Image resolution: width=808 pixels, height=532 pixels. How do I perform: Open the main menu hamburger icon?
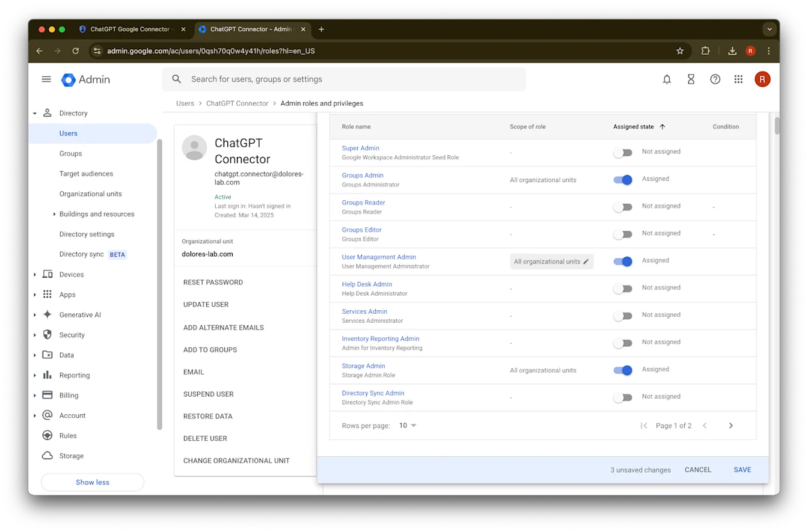(46, 79)
